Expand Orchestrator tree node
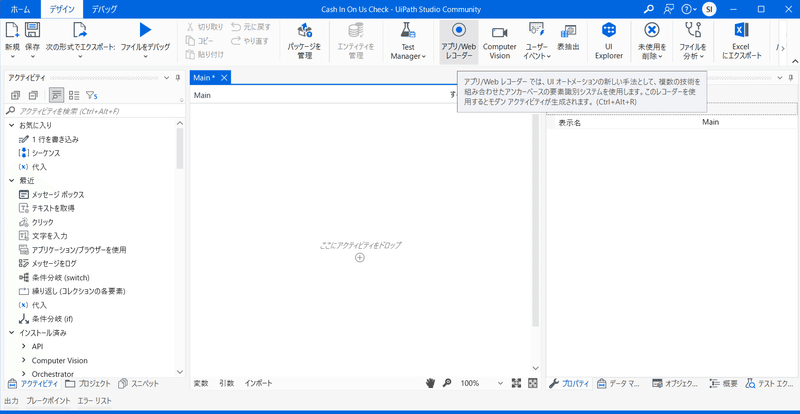 click(24, 374)
